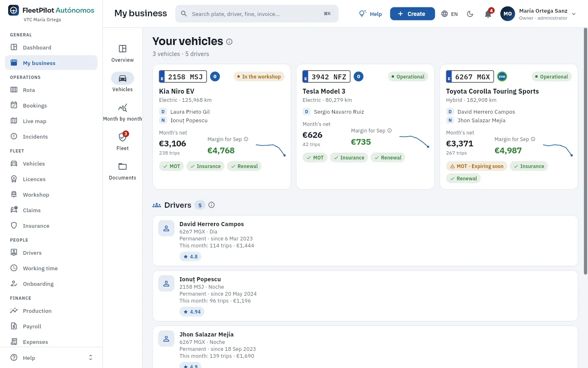
Task: Open Rota in sidebar
Action: point(51,90)
